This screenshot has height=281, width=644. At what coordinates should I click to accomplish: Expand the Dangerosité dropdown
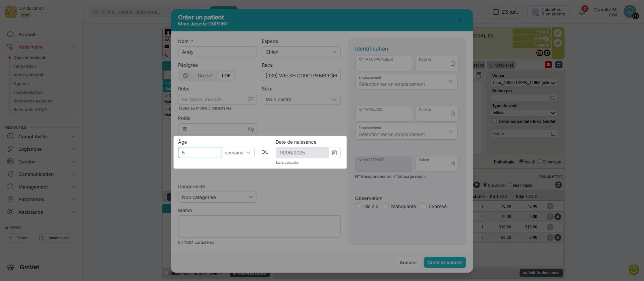coord(217,197)
